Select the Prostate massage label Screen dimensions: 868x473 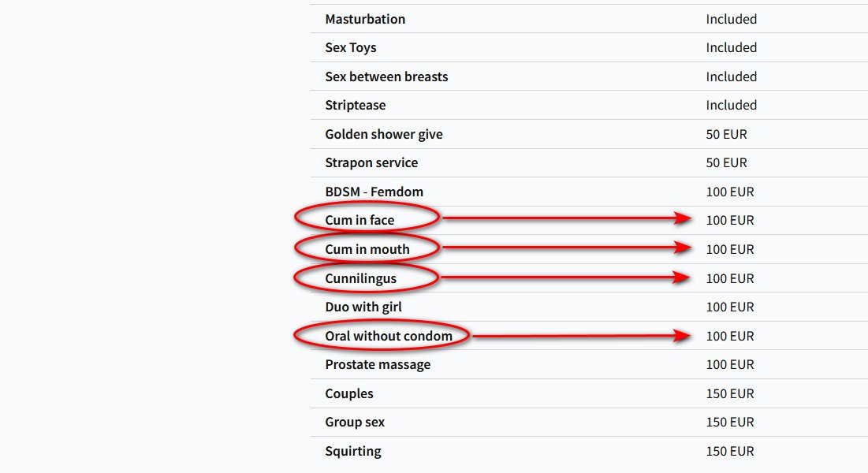click(x=378, y=364)
